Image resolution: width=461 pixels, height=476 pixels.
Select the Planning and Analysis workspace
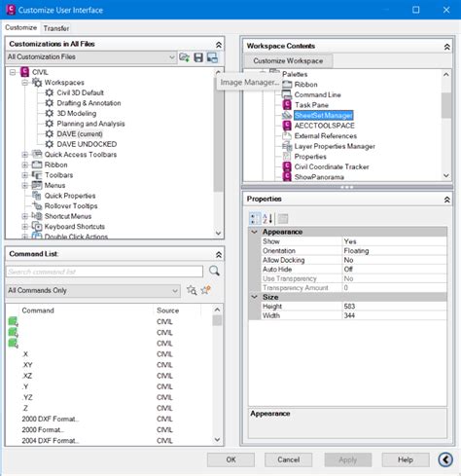(x=90, y=124)
